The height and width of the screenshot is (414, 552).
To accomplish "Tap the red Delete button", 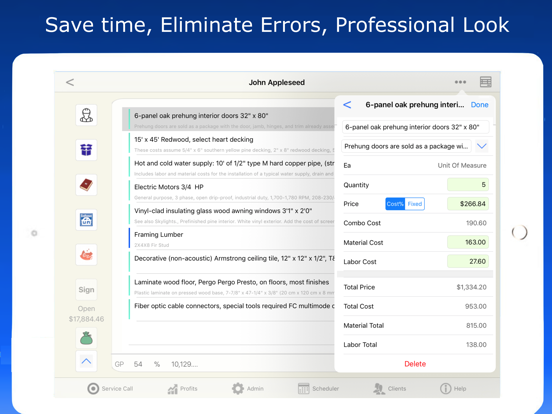I will coord(415,364).
